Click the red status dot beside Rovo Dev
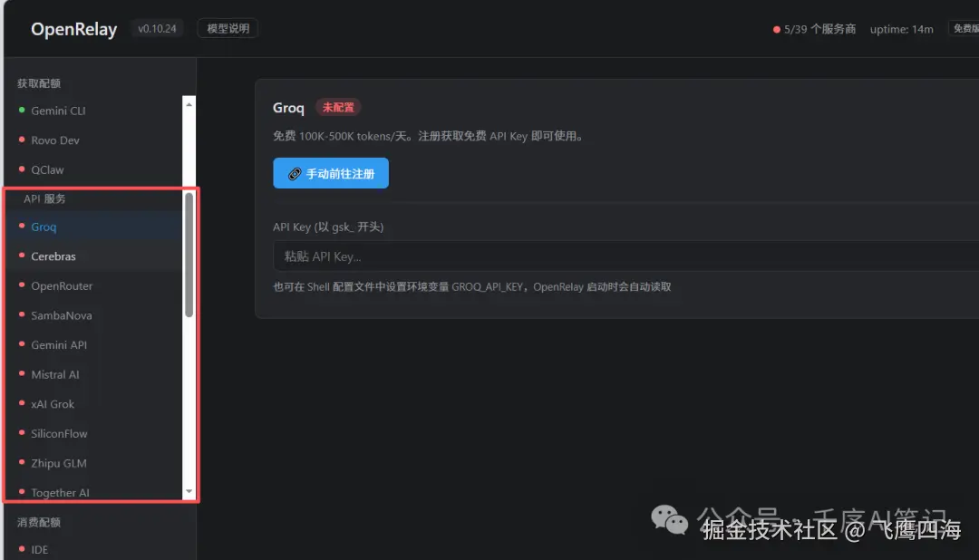This screenshot has height=560, width=979. pyautogui.click(x=23, y=140)
